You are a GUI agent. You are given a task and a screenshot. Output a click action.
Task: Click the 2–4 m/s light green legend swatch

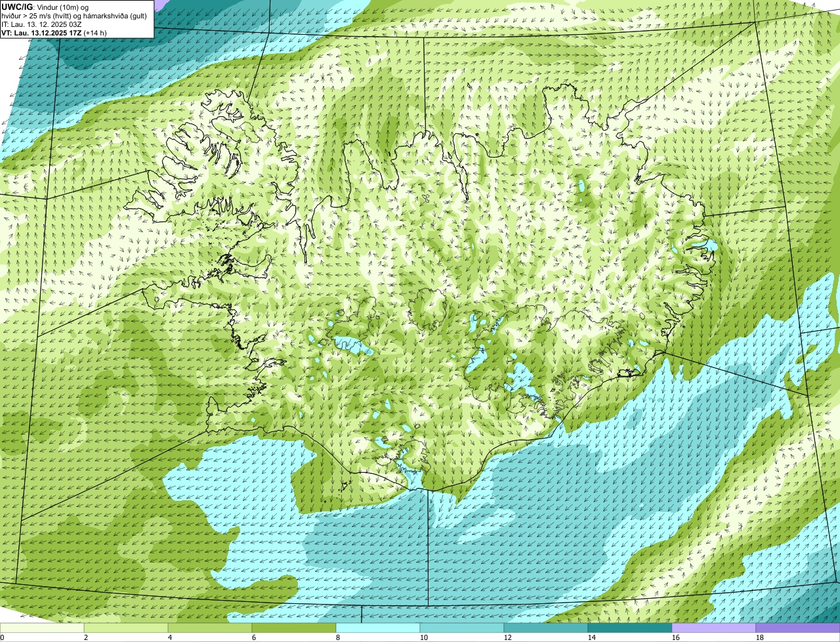click(126, 628)
